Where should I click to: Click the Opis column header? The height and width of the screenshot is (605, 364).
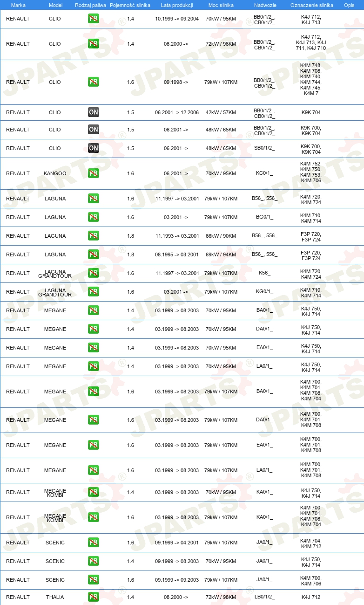click(349, 5)
